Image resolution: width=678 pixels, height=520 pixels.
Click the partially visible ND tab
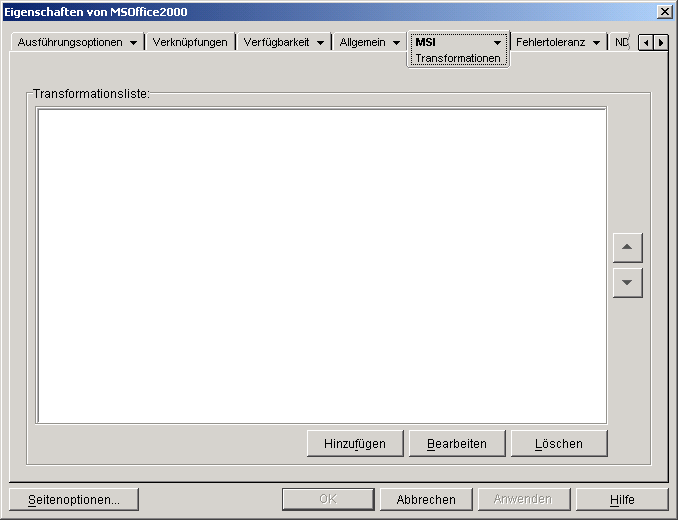[621, 42]
